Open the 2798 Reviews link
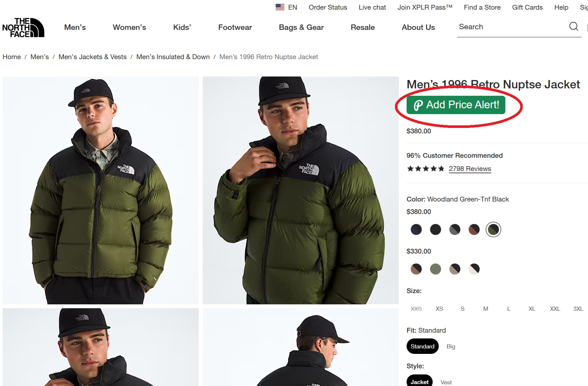This screenshot has width=588, height=386. click(470, 168)
